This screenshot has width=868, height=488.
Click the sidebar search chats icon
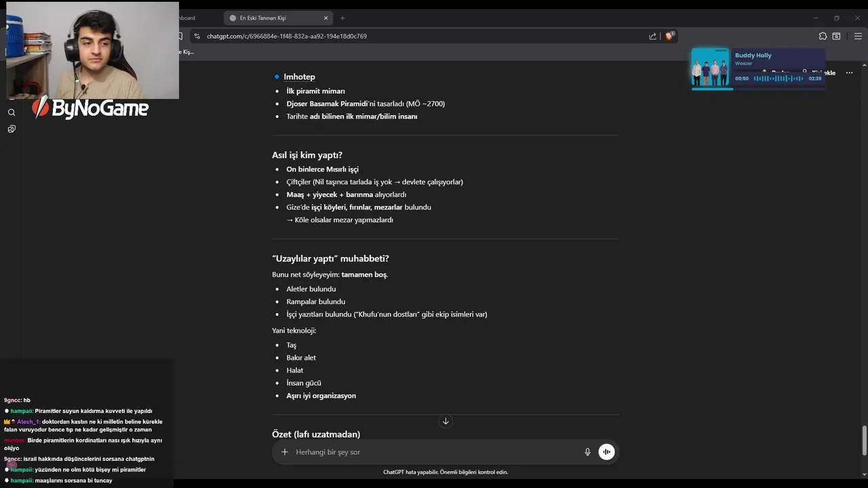(12, 113)
